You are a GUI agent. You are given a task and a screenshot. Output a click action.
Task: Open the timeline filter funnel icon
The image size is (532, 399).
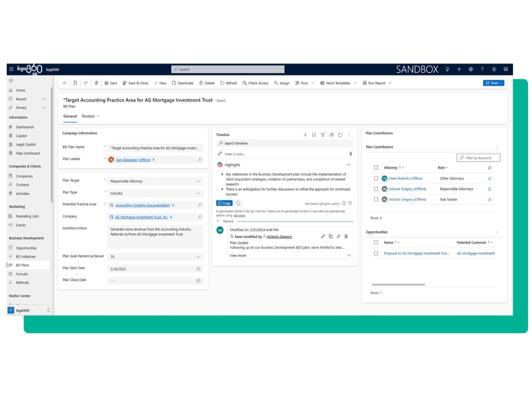(x=323, y=135)
